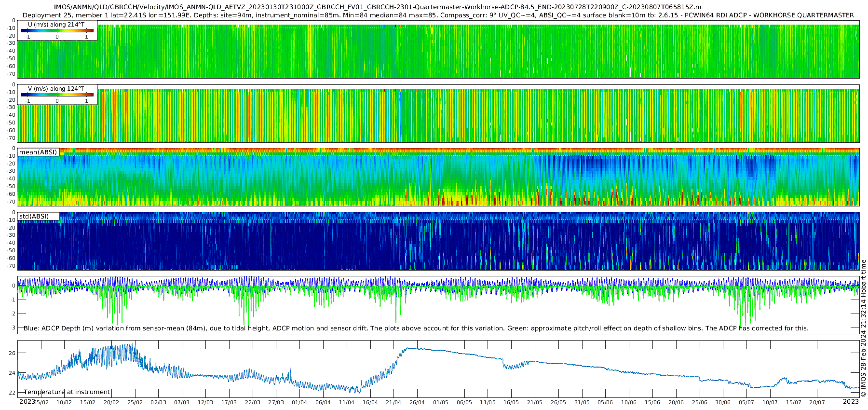This screenshot has height=410, width=868.
Task: Click the 16/05 date tick label
Action: coord(511,402)
